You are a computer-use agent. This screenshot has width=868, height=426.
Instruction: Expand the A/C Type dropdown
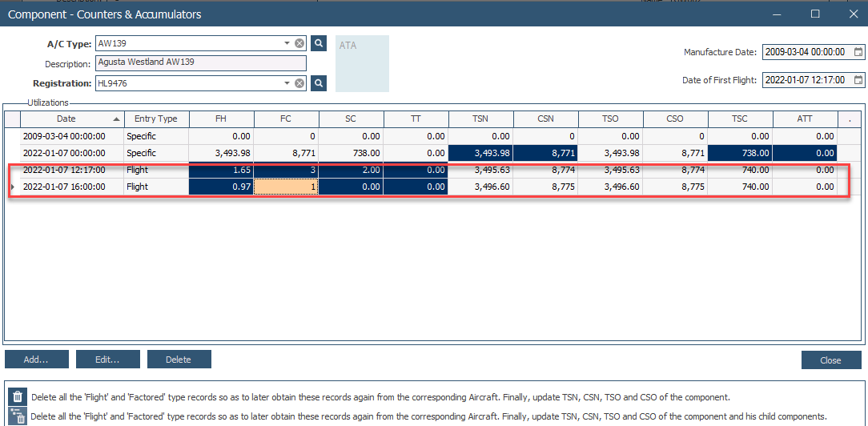pos(287,43)
